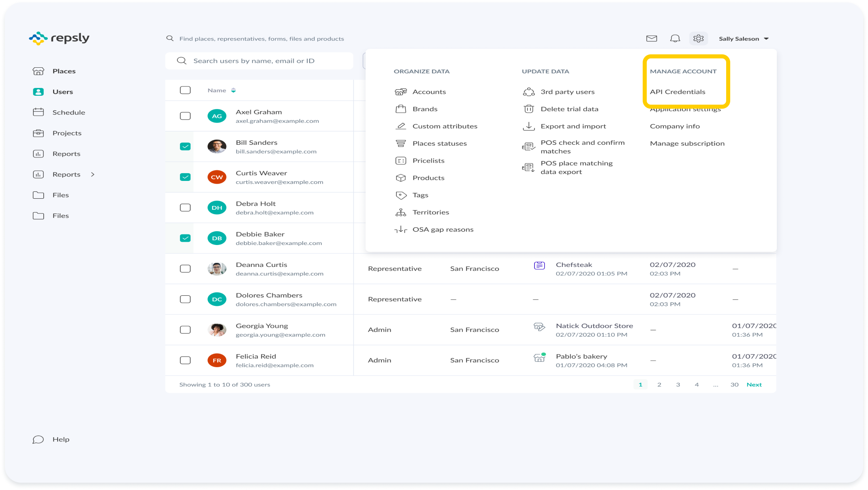Click the Brands shopping bag icon
The image size is (868, 490).
click(x=401, y=109)
